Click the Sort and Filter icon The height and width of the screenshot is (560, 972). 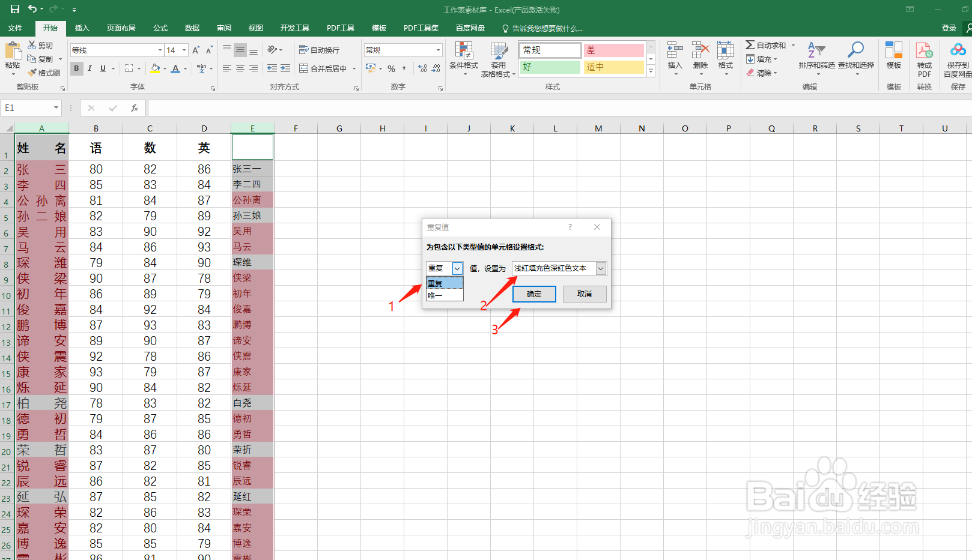816,50
